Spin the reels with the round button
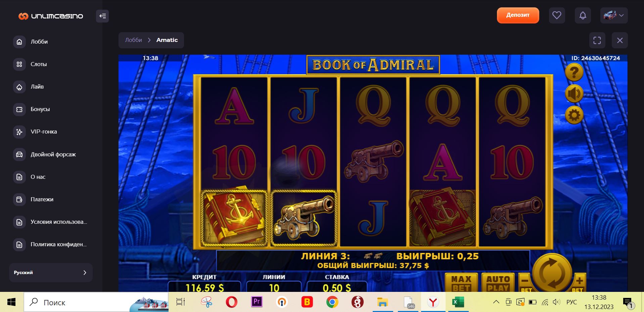Image resolution: width=644 pixels, height=312 pixels. coord(552,272)
